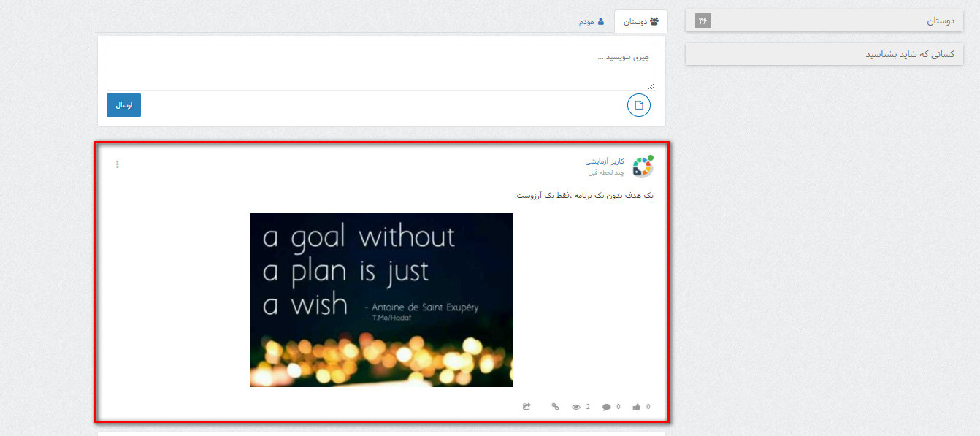Open the "a goal without a plan" image
This screenshot has width=980, height=436.
point(381,299)
